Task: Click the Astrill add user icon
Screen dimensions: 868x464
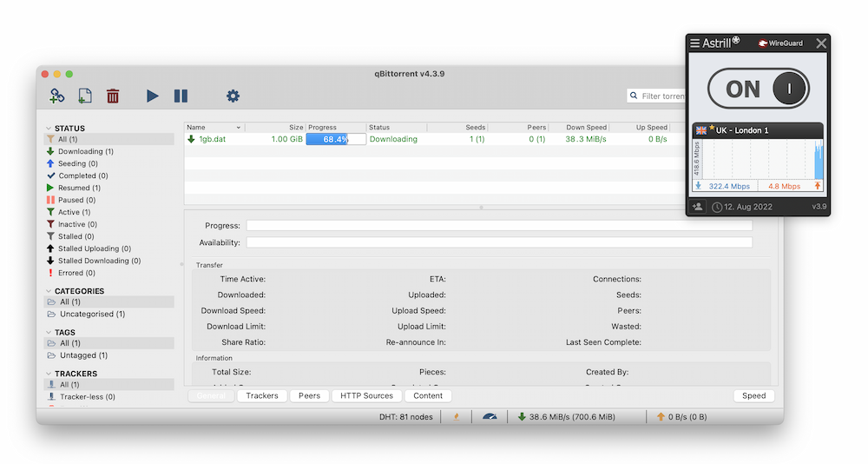Action: point(698,207)
